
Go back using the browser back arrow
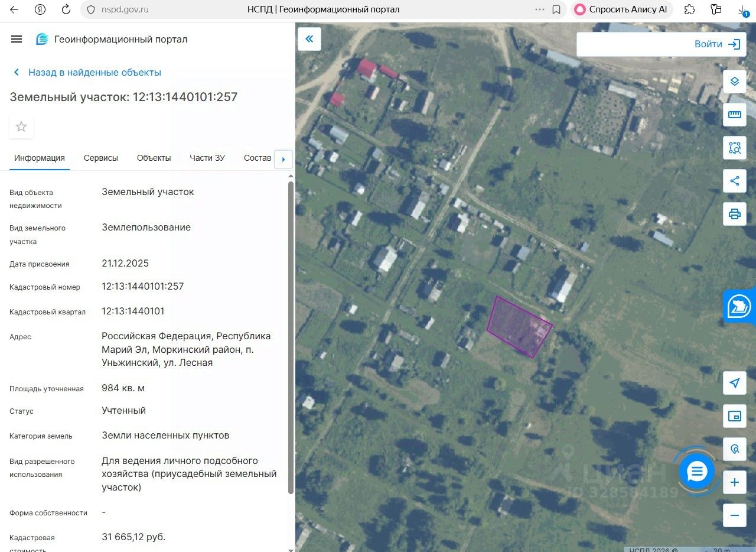(x=14, y=9)
